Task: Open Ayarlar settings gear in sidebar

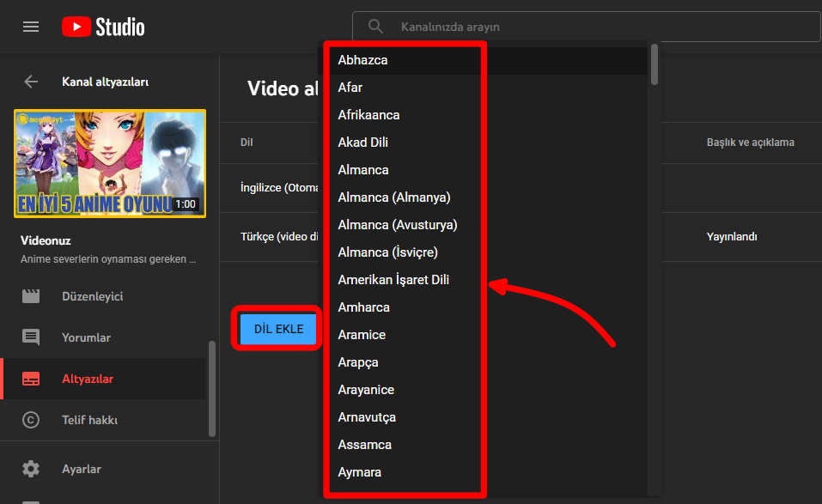Action: click(x=31, y=469)
